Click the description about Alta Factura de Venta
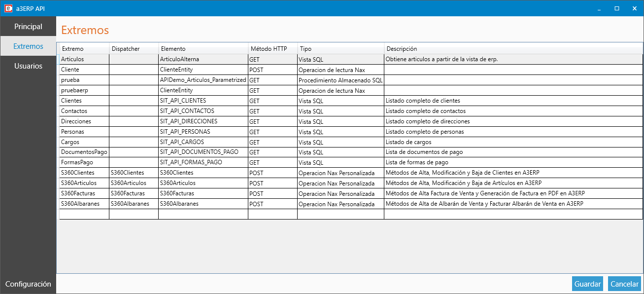The width and height of the screenshot is (644, 294). (513, 193)
